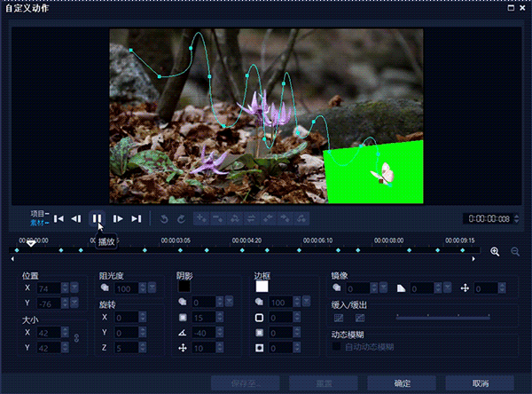Click the 镜像 distance cross-arrows icon
Image resolution: width=532 pixels, height=394 pixels.
pyautogui.click(x=465, y=288)
